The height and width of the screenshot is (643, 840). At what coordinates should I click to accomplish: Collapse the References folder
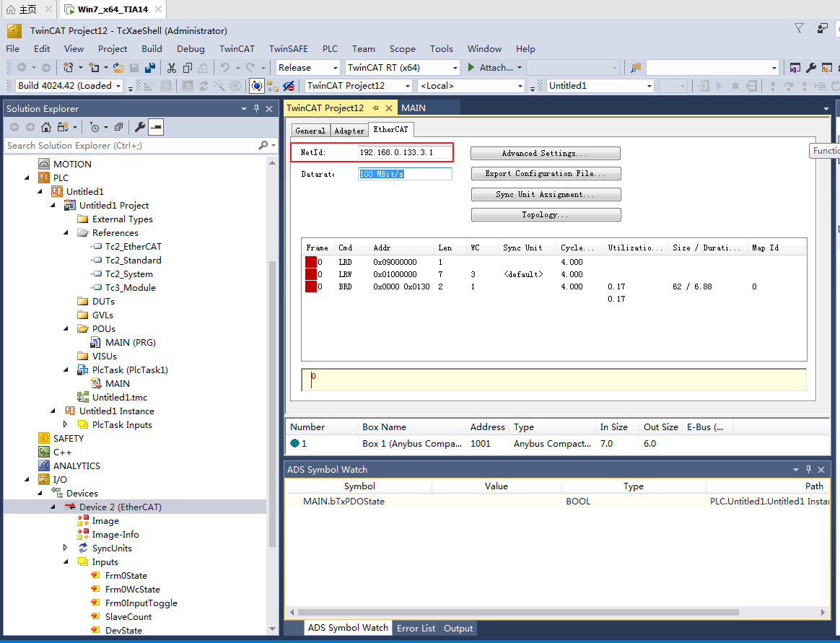click(66, 232)
